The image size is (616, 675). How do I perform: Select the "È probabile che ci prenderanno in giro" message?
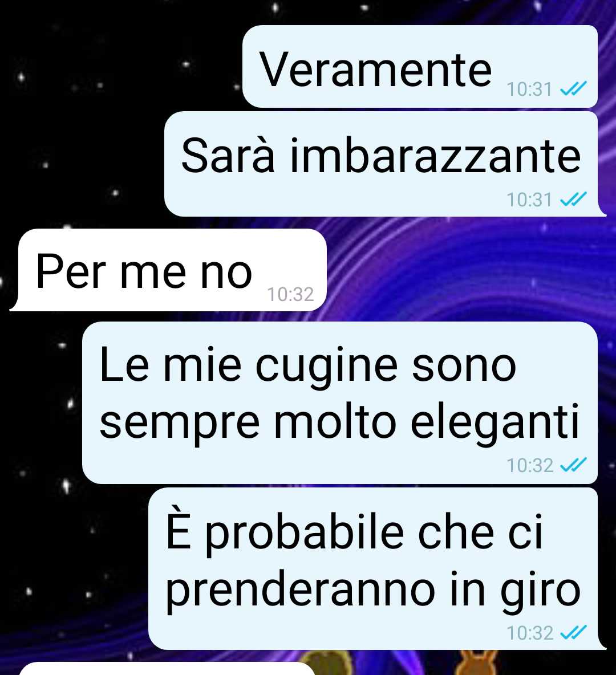(x=377, y=568)
